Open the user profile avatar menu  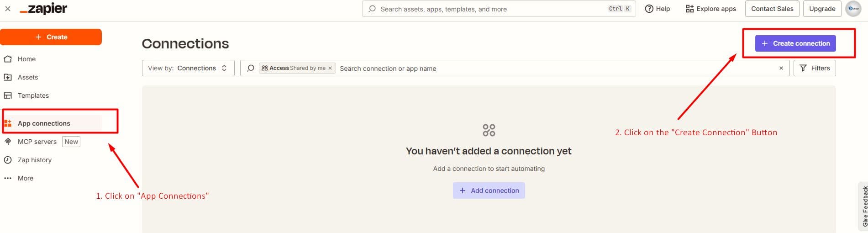pyautogui.click(x=853, y=9)
